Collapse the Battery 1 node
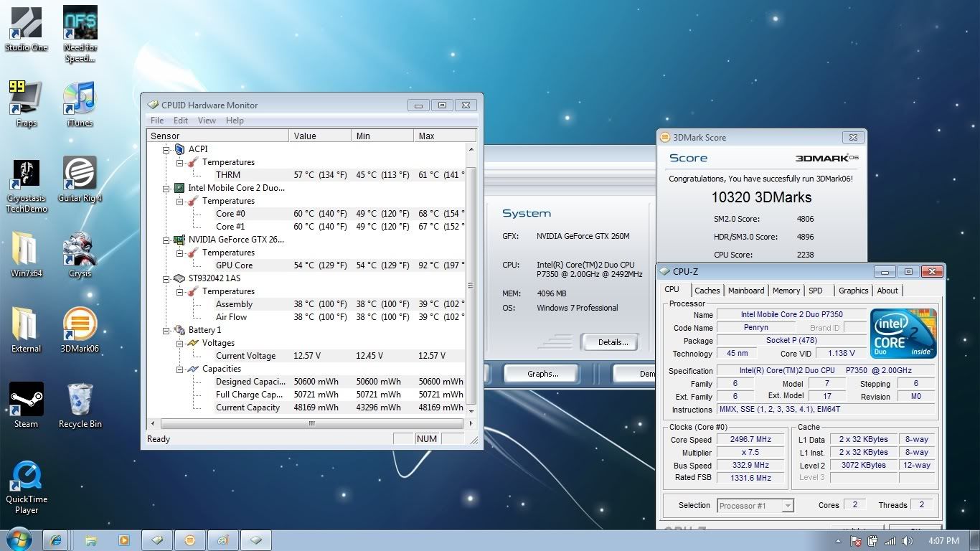 pos(166,330)
